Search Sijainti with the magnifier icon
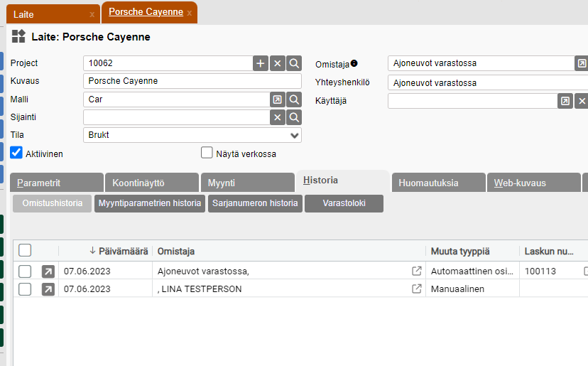 coord(294,117)
